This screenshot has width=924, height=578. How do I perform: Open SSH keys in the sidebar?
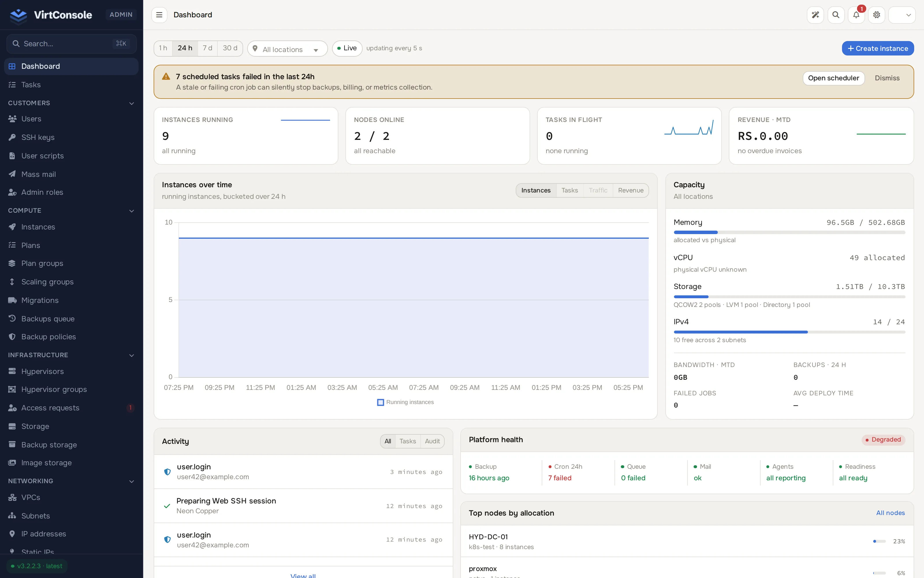point(71,137)
